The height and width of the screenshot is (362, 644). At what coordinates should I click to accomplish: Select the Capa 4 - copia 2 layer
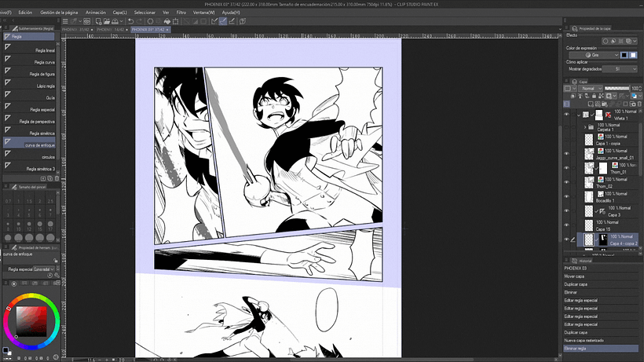(608, 240)
